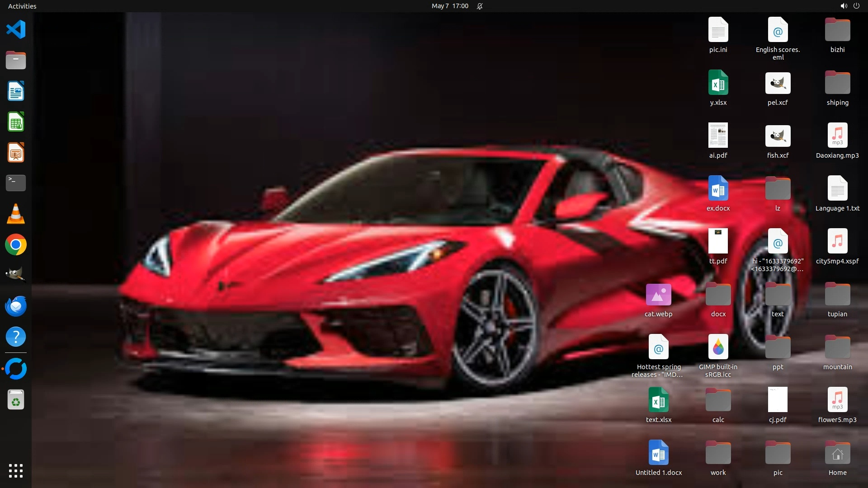The image size is (868, 488).
Task: Open VLC media player in dock
Action: (x=16, y=214)
